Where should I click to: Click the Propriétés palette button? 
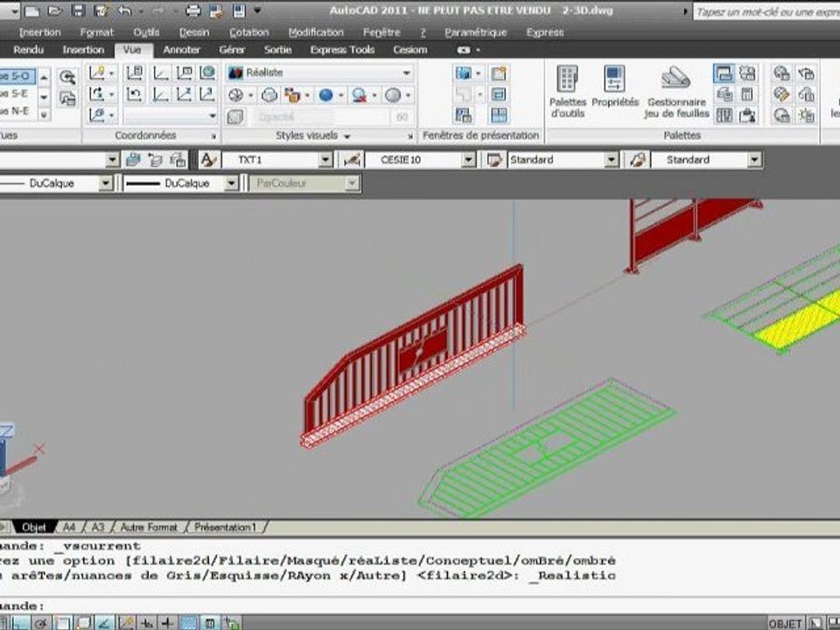(615, 87)
